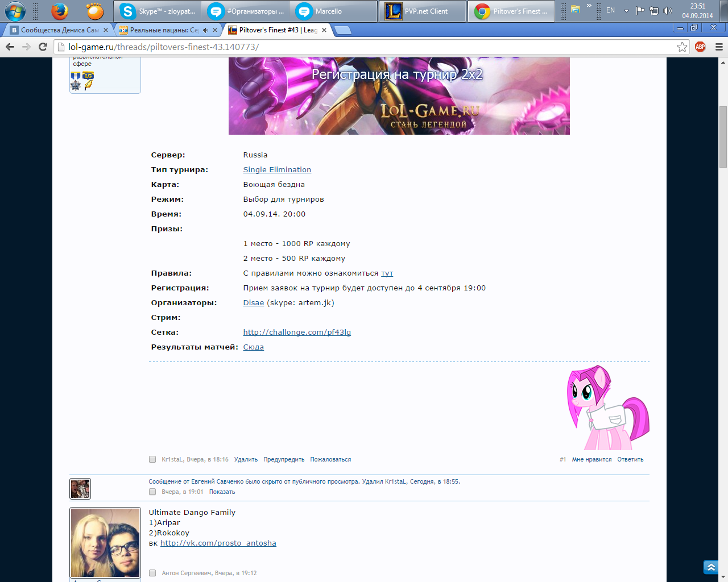728x582 pixels.
Task: Open the 'Сюда' match results link
Action: coord(254,347)
